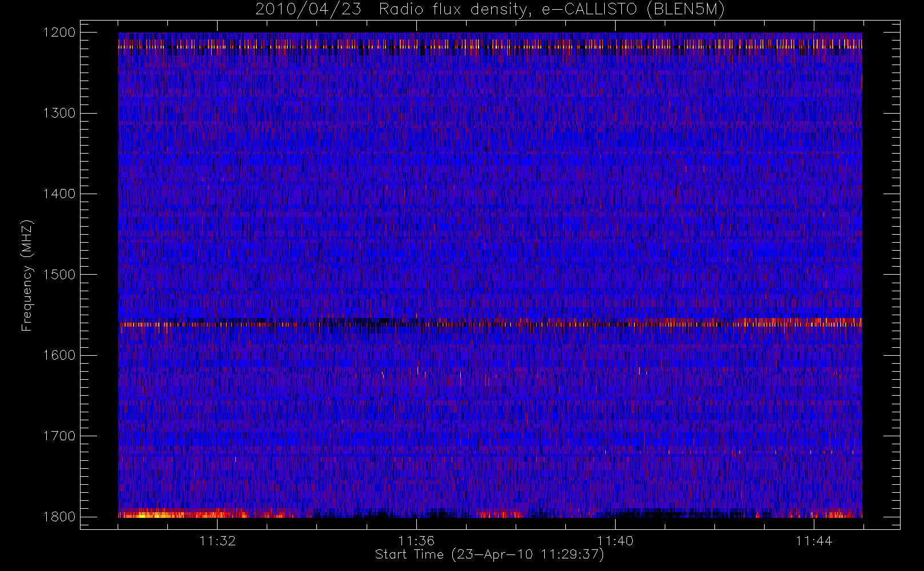The image size is (924, 571).
Task: Click the orange interference line near 1560 MHz
Action: (490, 323)
